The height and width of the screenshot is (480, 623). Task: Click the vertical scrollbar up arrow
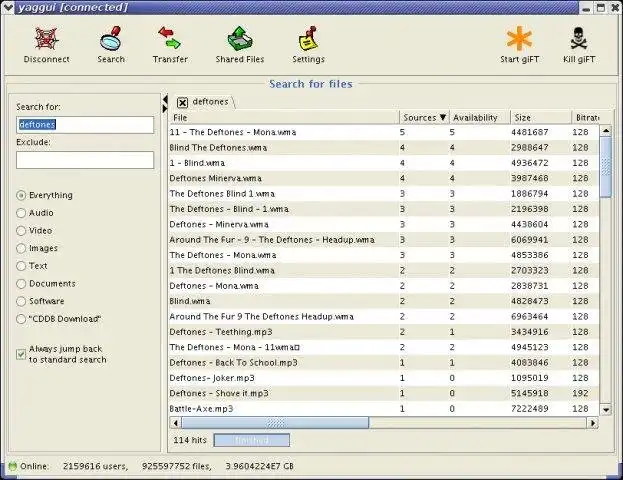click(x=606, y=130)
